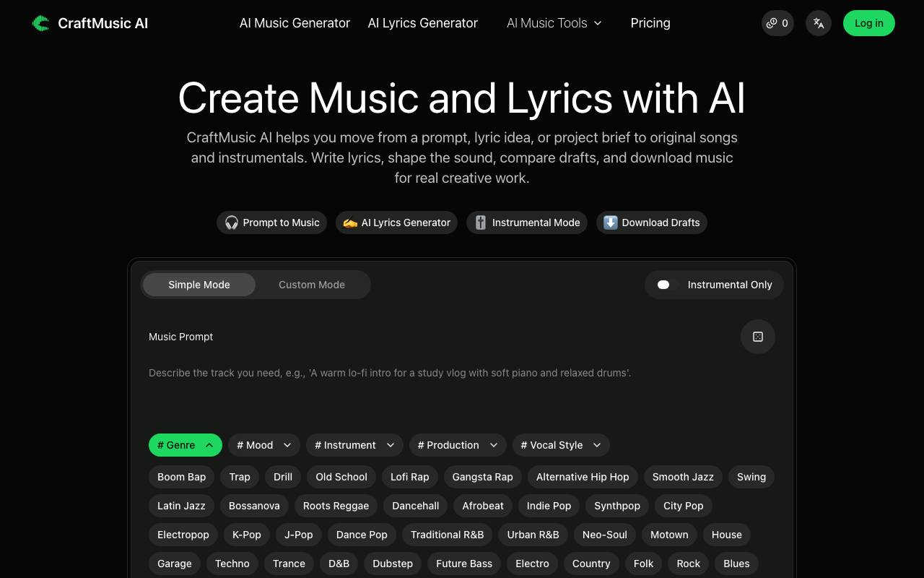Expand the # Mood tag group
This screenshot has height=578, width=924.
(x=263, y=445)
